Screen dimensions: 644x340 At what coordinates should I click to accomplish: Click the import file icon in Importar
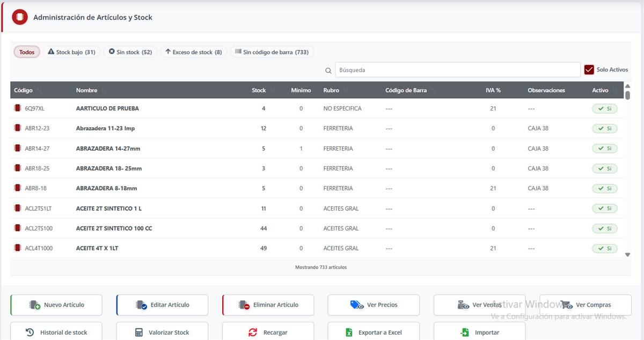[465, 332]
